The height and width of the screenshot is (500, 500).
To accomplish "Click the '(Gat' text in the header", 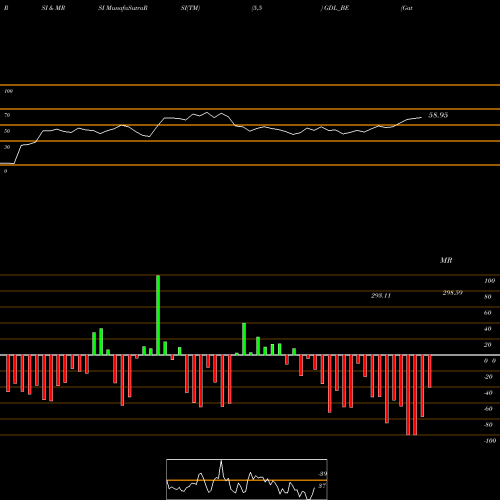I will [x=407, y=8].
